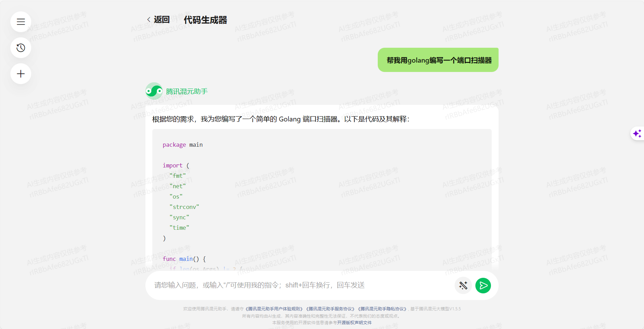The image size is (644, 329).
Task: Click the user message bubble about golang端口扫描器
Action: pyautogui.click(x=438, y=60)
